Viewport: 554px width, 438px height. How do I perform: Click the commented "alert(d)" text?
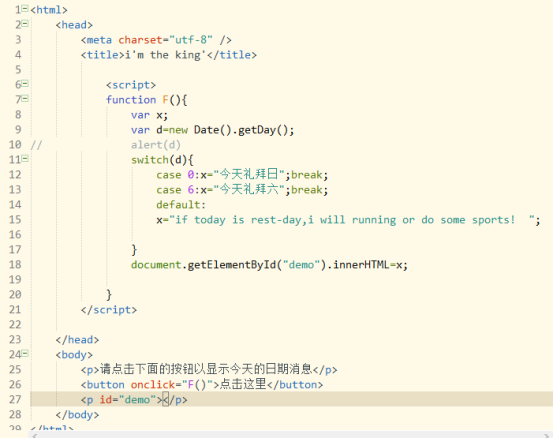(156, 145)
